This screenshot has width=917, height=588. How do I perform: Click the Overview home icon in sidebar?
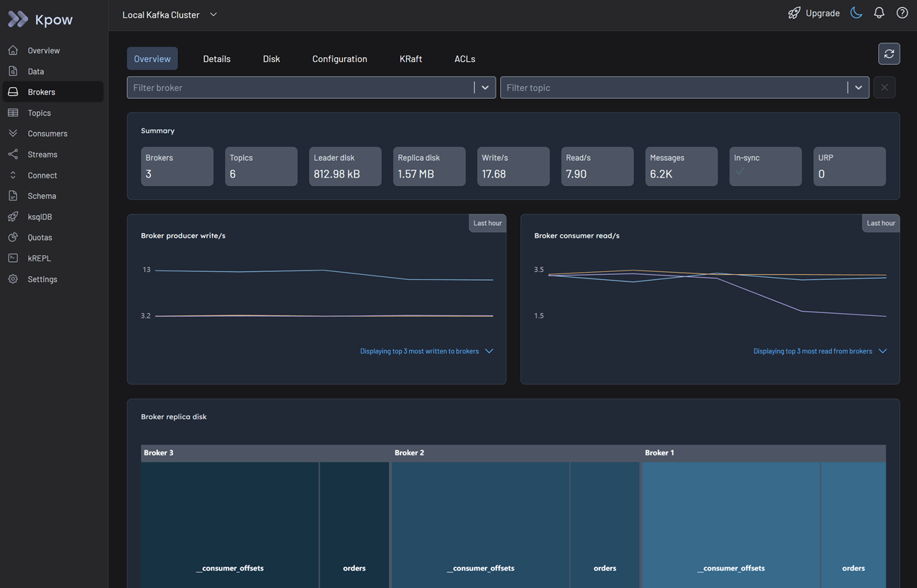(x=13, y=51)
